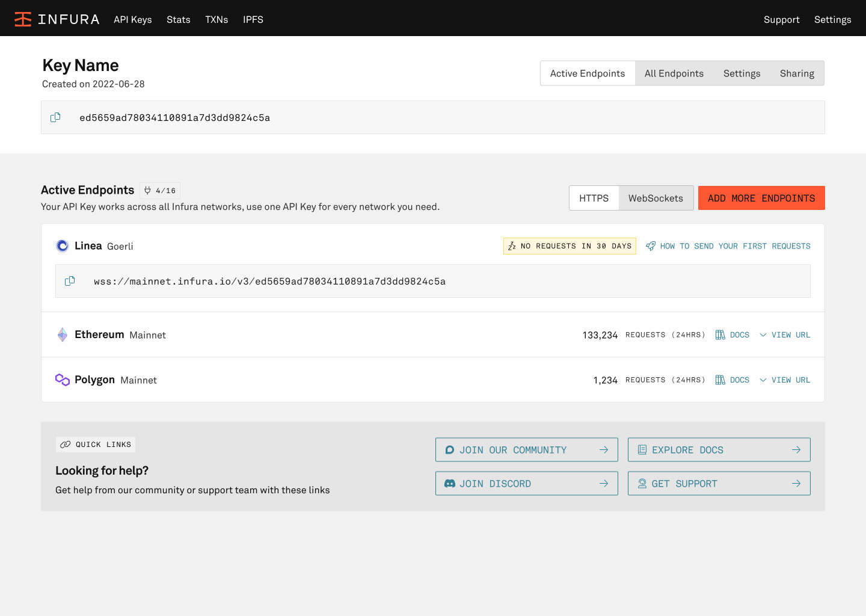Open the Polygon Docs link
The width and height of the screenshot is (866, 616).
click(732, 380)
